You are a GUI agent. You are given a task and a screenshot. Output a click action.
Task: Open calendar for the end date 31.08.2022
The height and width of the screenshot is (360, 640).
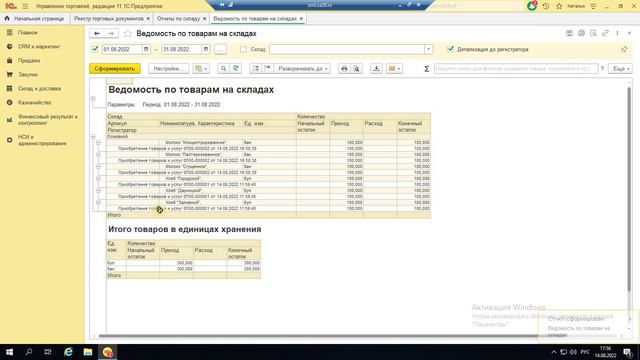point(206,49)
